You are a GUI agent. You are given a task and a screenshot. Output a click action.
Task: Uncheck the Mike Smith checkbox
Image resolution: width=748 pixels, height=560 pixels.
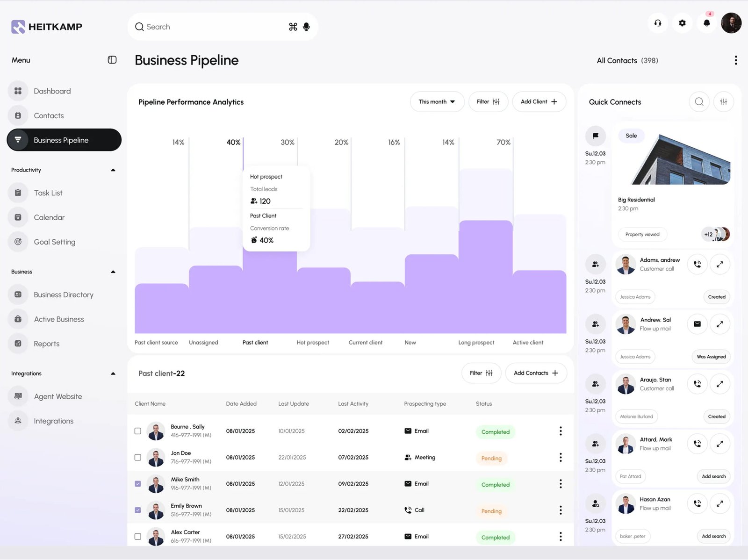tap(138, 484)
